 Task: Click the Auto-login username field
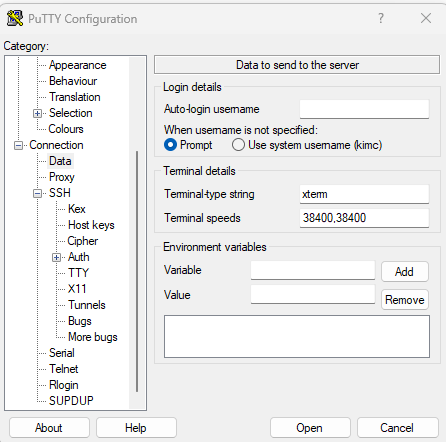click(x=364, y=109)
